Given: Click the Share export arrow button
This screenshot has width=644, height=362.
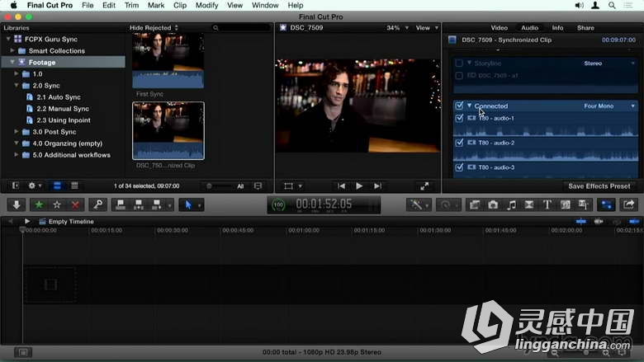Looking at the screenshot, I should pyautogui.click(x=628, y=205).
